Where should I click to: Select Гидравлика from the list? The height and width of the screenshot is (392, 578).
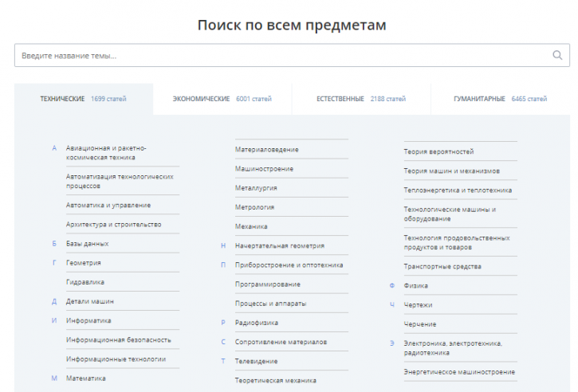85,282
